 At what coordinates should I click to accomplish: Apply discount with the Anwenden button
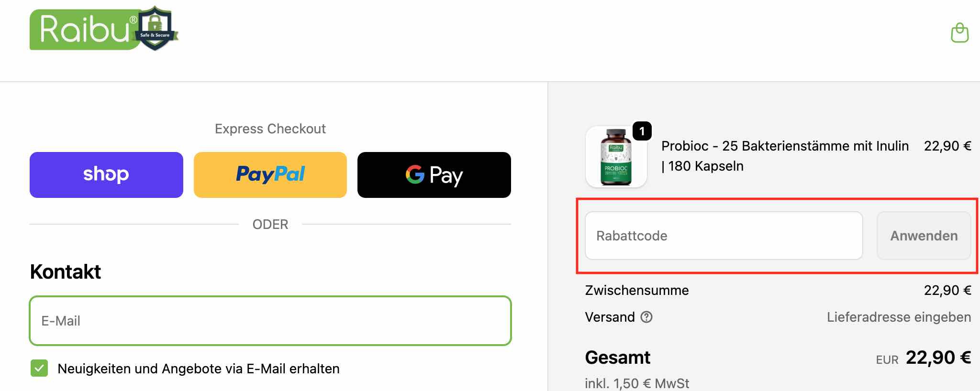pyautogui.click(x=924, y=235)
